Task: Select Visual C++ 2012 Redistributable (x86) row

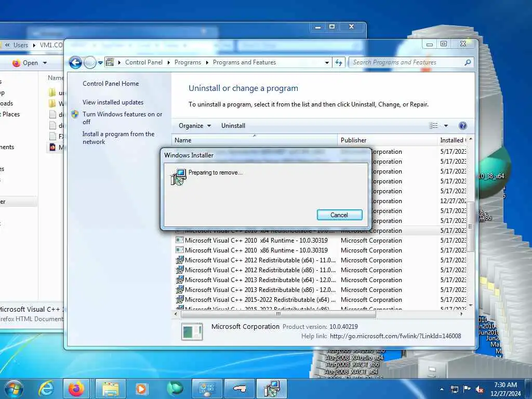Action: 321,270
